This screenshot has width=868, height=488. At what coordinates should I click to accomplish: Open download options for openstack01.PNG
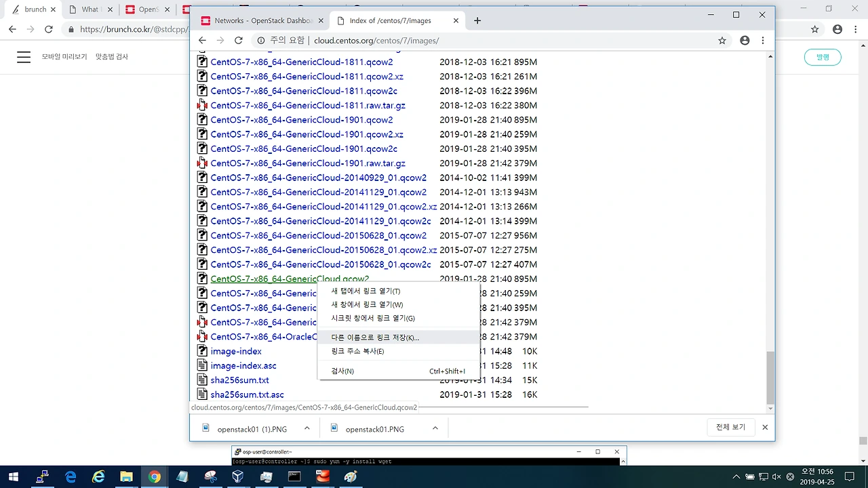(435, 428)
